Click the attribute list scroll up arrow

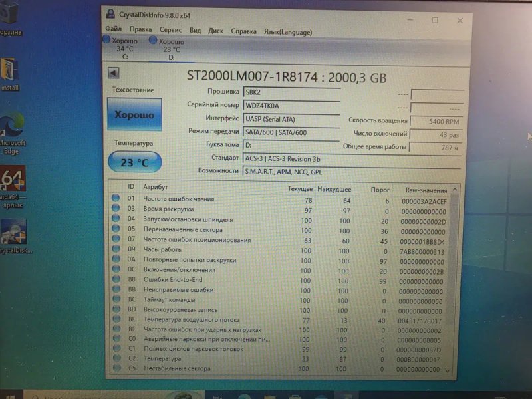[x=455, y=190]
